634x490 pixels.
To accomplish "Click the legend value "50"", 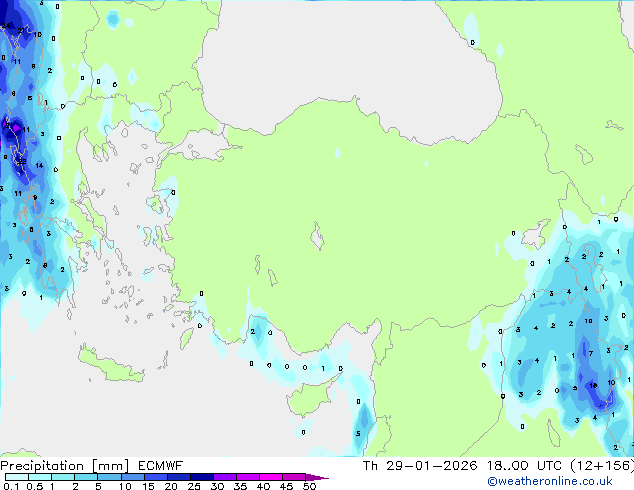I will pos(309,486).
